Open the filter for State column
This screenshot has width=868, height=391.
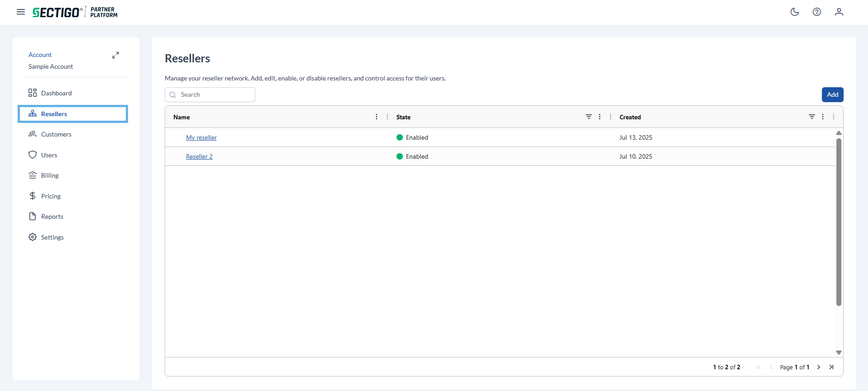tap(589, 117)
